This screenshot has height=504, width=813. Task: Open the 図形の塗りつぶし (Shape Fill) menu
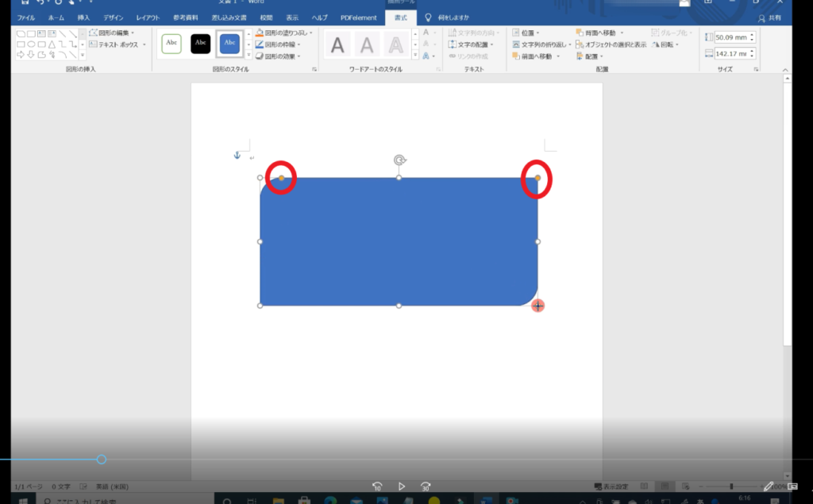click(283, 33)
